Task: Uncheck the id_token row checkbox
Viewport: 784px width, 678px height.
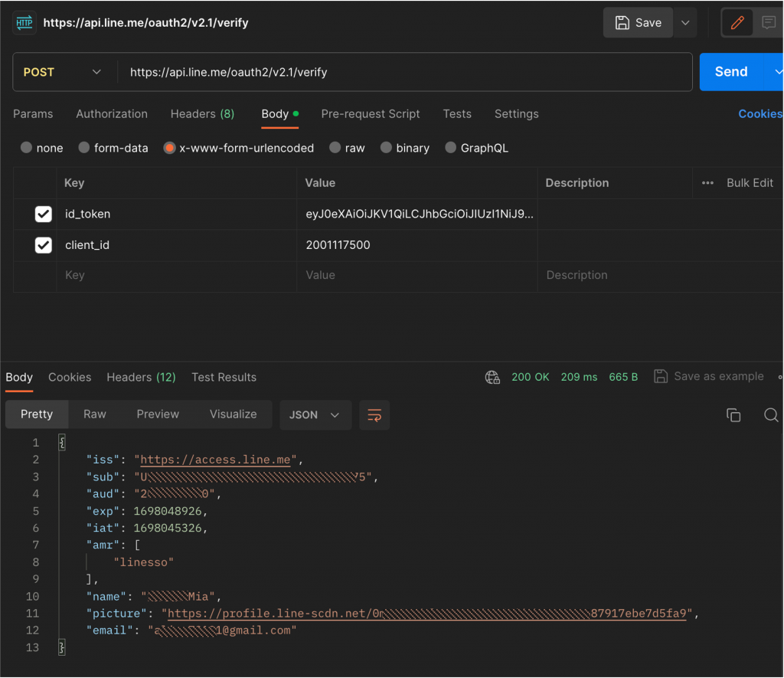Action: point(44,215)
